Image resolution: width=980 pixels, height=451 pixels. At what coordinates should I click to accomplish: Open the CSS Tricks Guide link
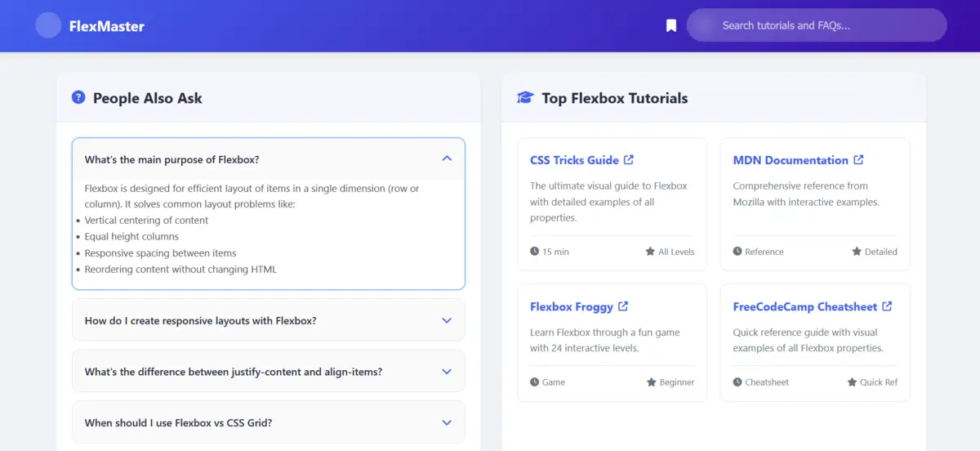[574, 160]
